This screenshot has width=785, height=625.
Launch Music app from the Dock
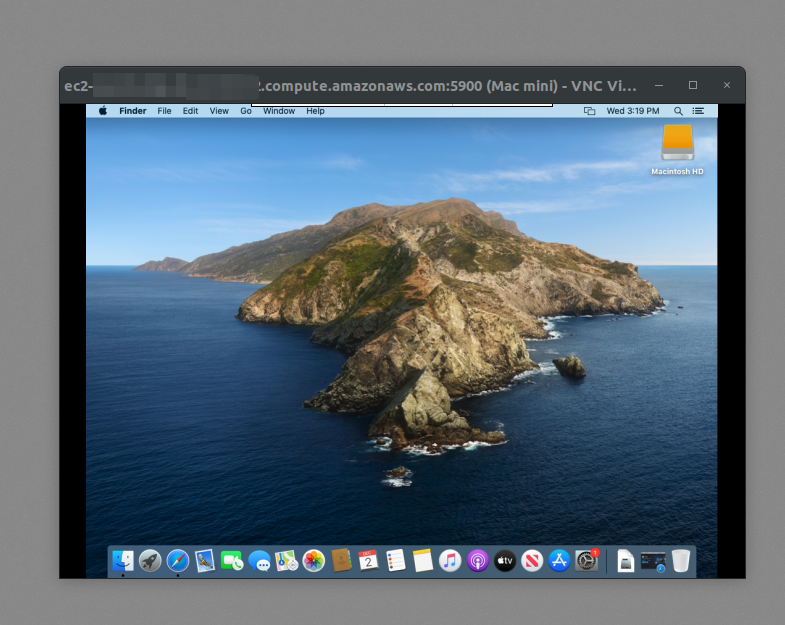(450, 561)
